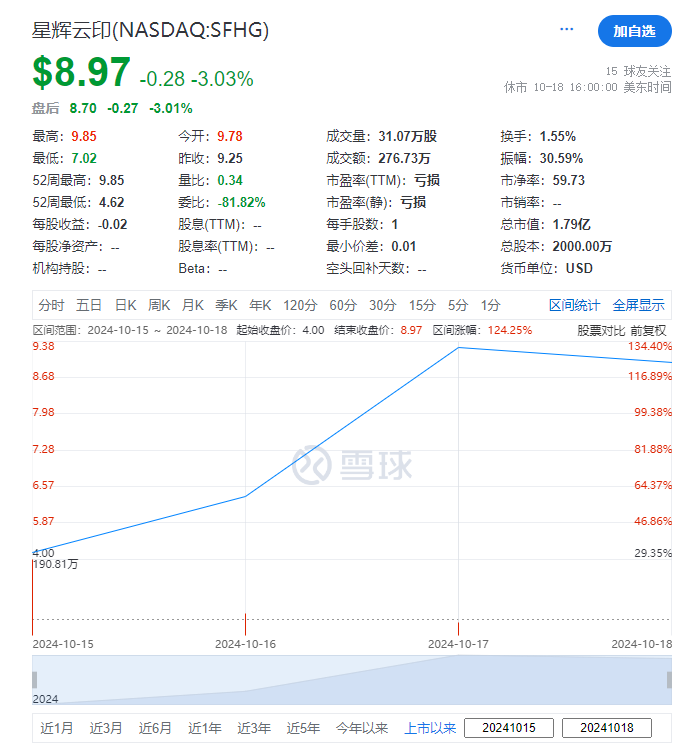The width and height of the screenshot is (697, 752).
Task: Switch to the 30分 chart tab
Action: tap(383, 305)
